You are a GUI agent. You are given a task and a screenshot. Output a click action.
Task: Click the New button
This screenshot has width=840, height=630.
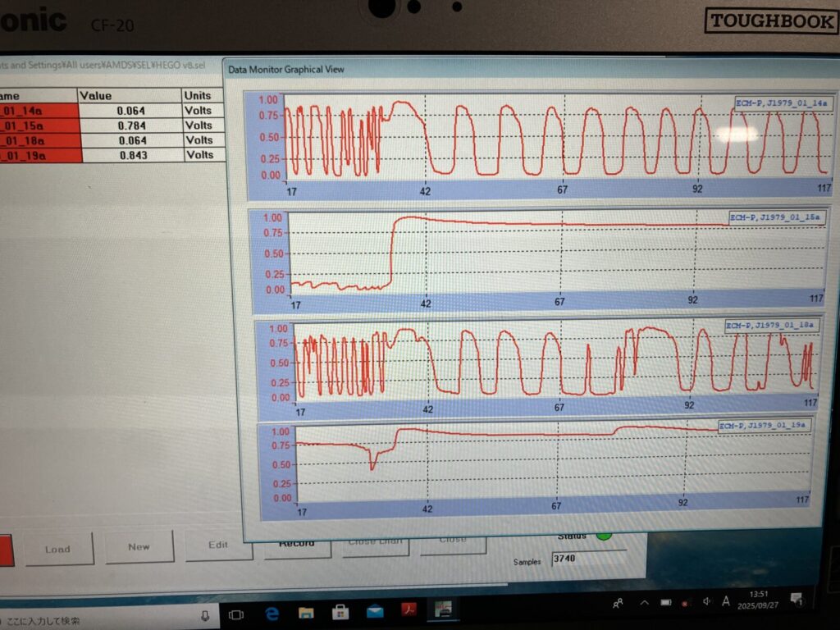coord(139,546)
